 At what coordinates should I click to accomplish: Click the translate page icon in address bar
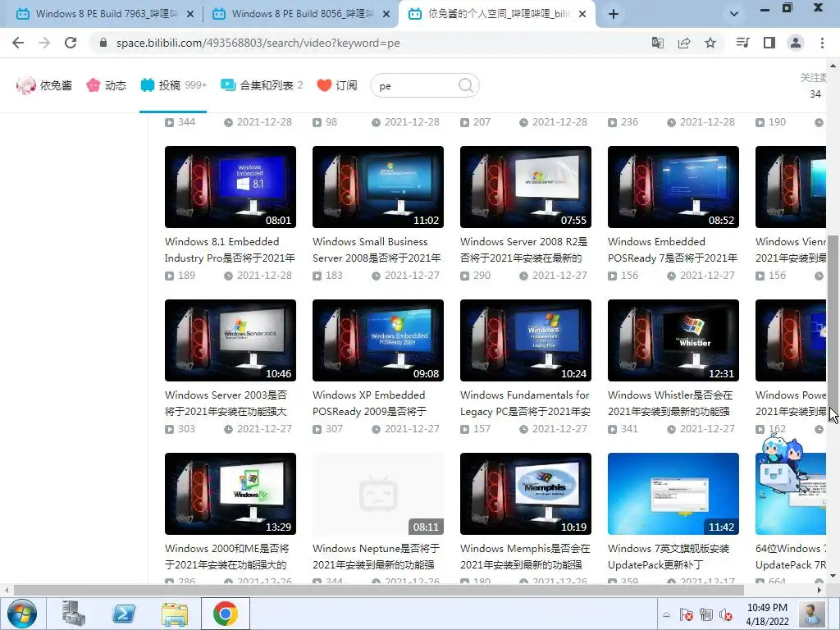coord(658,43)
